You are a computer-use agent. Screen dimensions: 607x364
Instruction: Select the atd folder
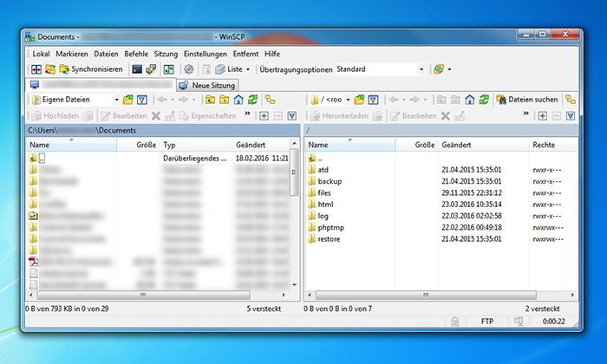click(x=323, y=170)
